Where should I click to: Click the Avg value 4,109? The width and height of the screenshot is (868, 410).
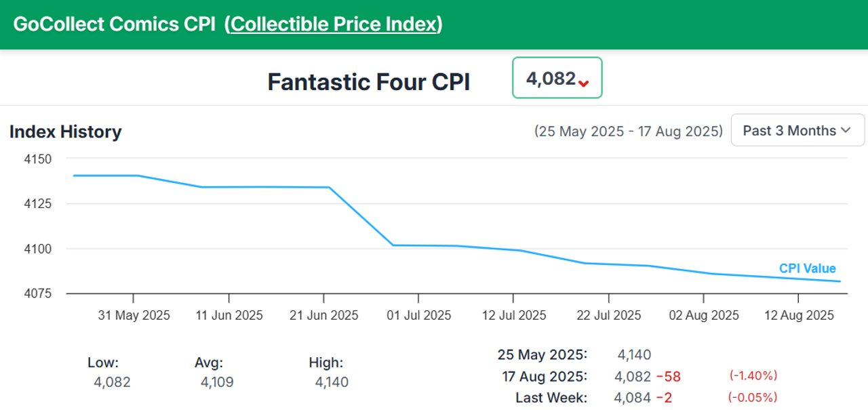(x=217, y=382)
